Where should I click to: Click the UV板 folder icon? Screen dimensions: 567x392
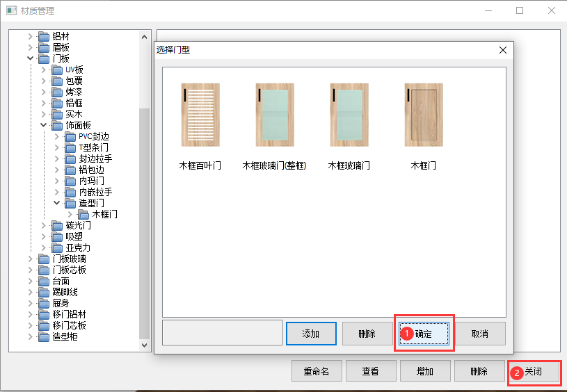57,70
